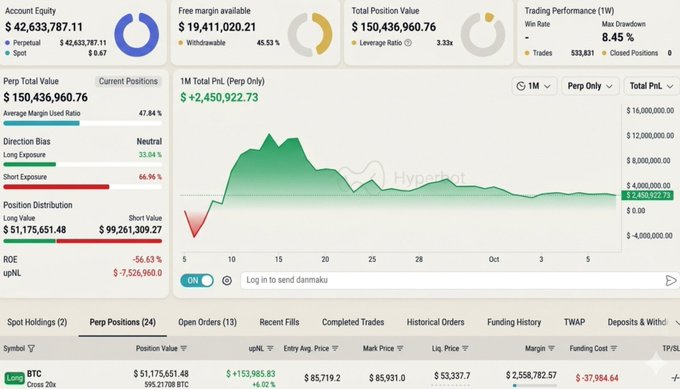The height and width of the screenshot is (389, 680).
Task: Click the $ 85,931.0 mark price cell
Action: [x=387, y=378]
